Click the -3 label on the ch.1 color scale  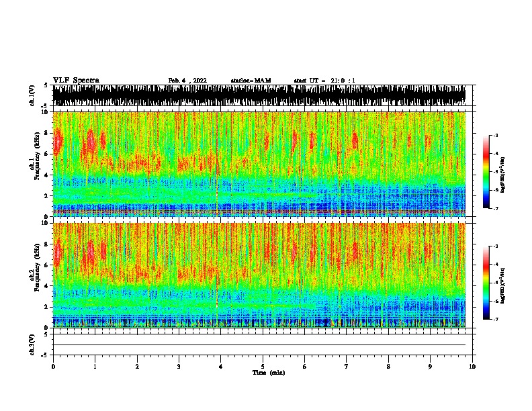(x=496, y=135)
